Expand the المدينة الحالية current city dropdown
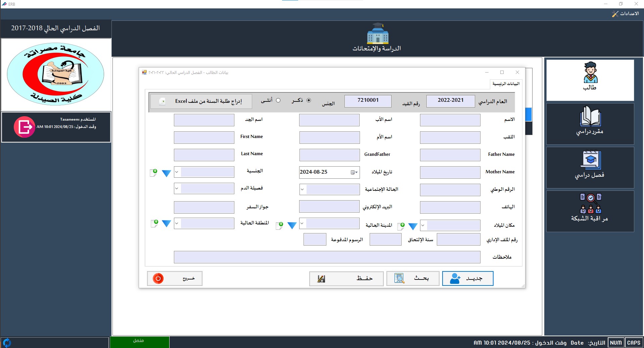Viewport: 644px width, 348px height. tap(302, 223)
